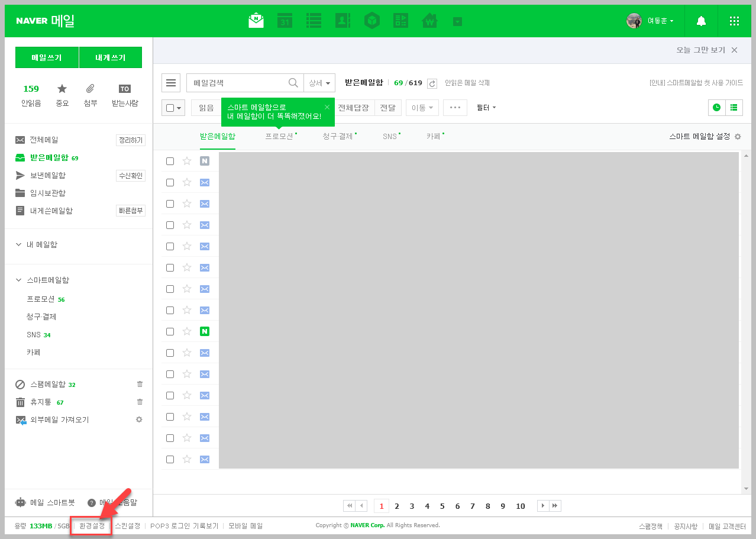Open the three-dots more actions button
This screenshot has height=539, width=756.
point(455,108)
